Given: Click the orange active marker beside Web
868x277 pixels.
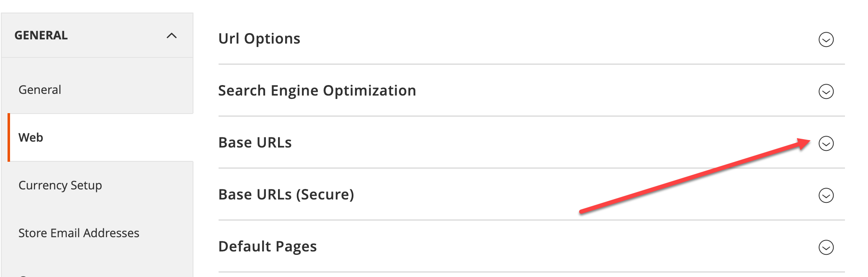Looking at the screenshot, I should coord(8,137).
